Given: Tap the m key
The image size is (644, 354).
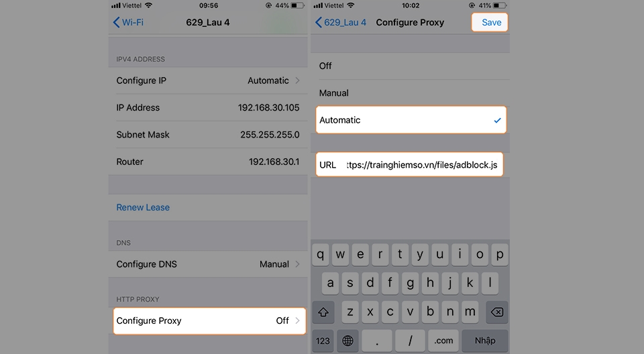Looking at the screenshot, I should click(x=470, y=312).
